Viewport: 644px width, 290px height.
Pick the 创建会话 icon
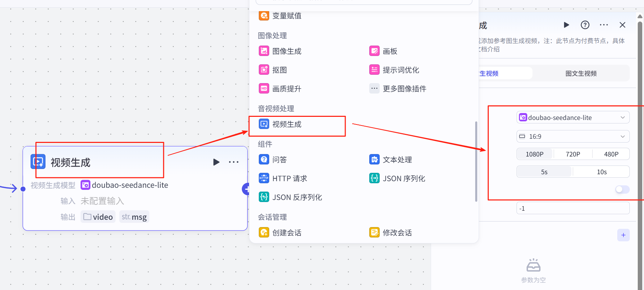[264, 233]
